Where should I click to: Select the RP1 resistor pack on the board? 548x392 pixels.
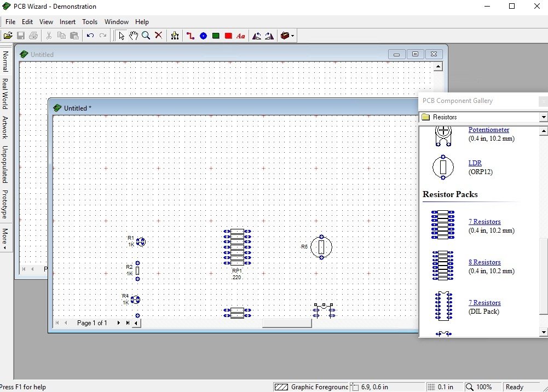(x=237, y=247)
